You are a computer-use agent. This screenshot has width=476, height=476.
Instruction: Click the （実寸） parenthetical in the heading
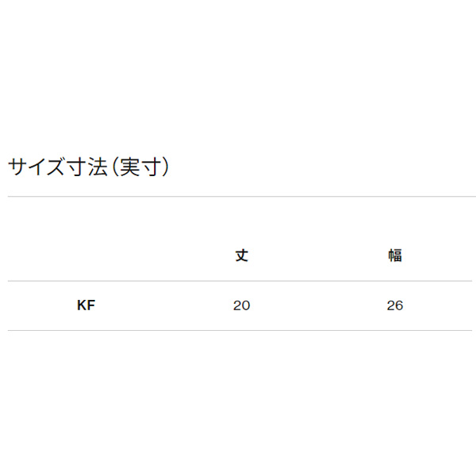[140, 167]
